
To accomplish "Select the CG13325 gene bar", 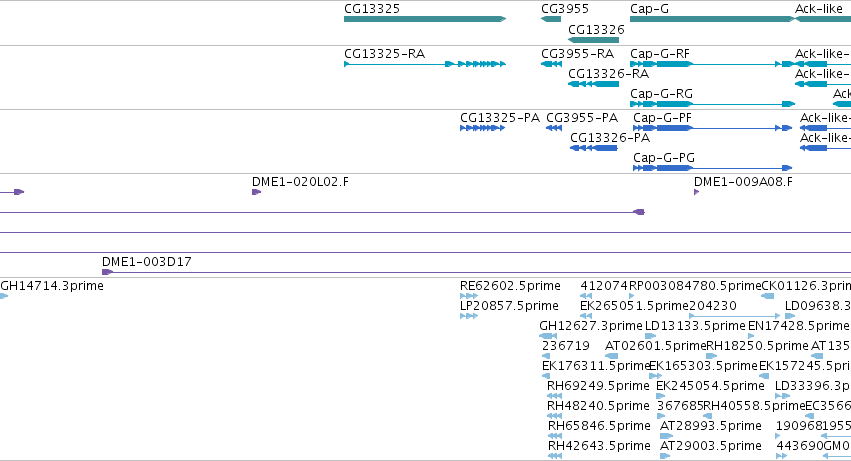I will coord(425,19).
